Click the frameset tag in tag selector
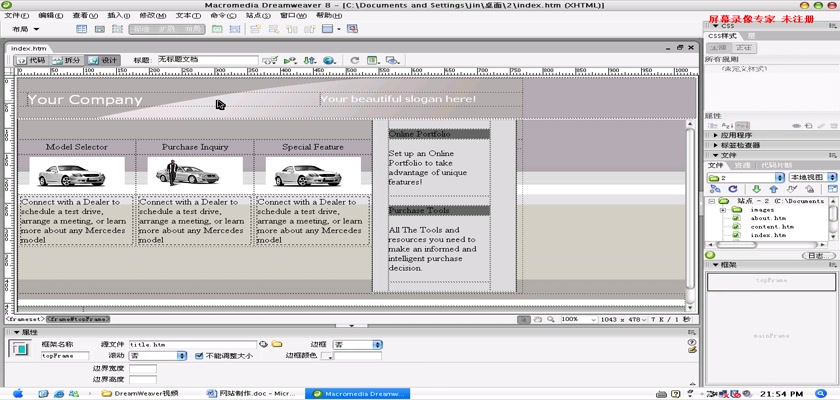The height and width of the screenshot is (400, 840). [25, 319]
